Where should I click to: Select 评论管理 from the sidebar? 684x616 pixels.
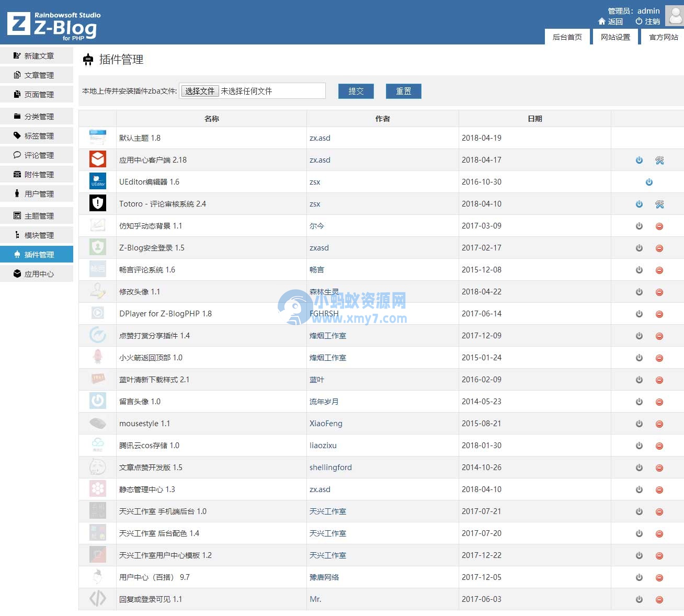pos(37,155)
